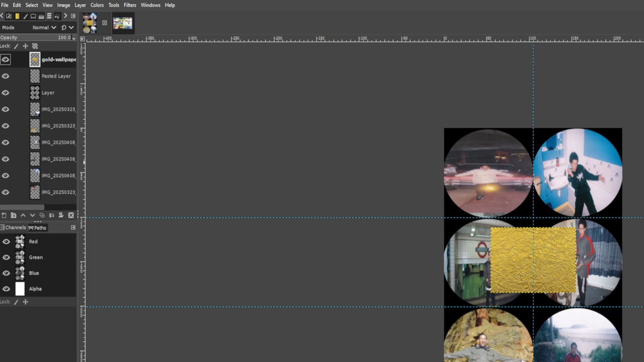
Task: Toggle visibility of the layer named Layer
Action: tap(5, 93)
